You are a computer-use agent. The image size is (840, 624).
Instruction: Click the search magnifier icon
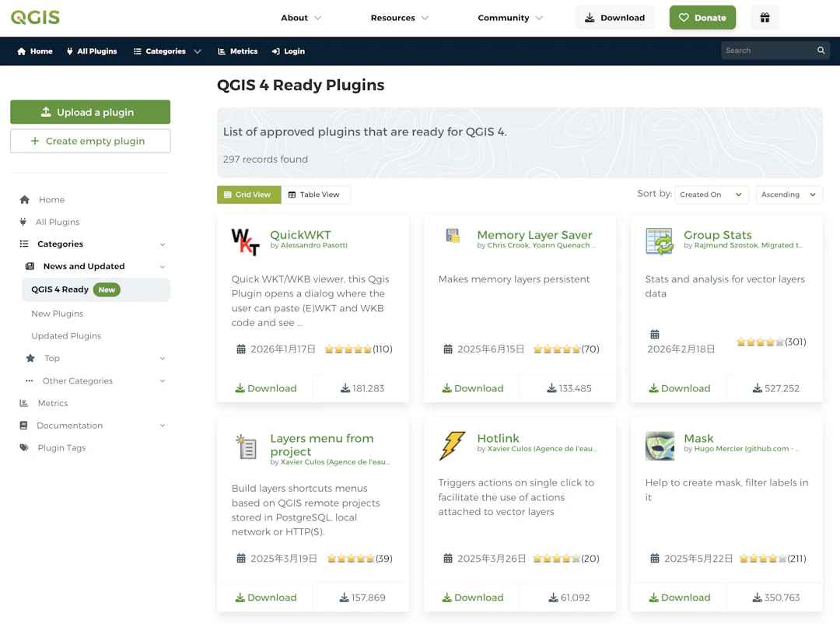pyautogui.click(x=821, y=51)
